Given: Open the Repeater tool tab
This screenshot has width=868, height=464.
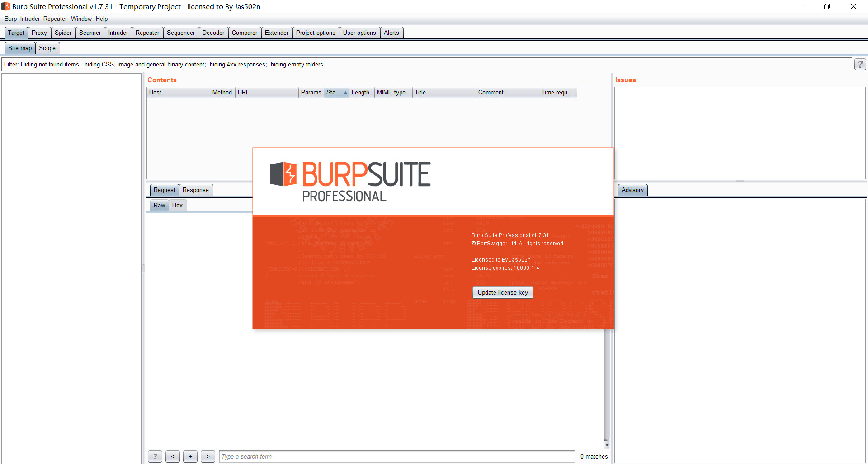Looking at the screenshot, I should pos(147,33).
